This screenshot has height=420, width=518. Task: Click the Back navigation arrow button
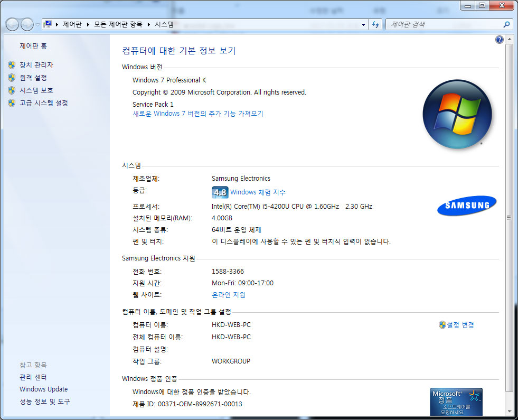pyautogui.click(x=12, y=24)
